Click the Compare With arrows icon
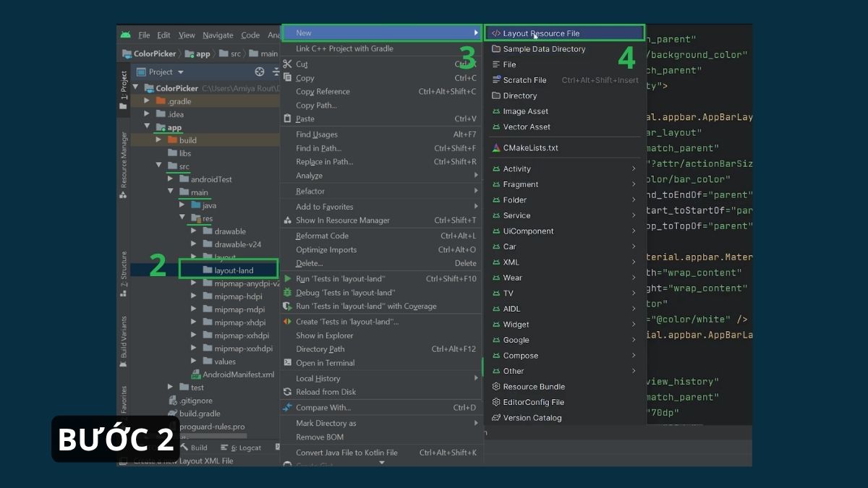This screenshot has width=868, height=488. (288, 408)
